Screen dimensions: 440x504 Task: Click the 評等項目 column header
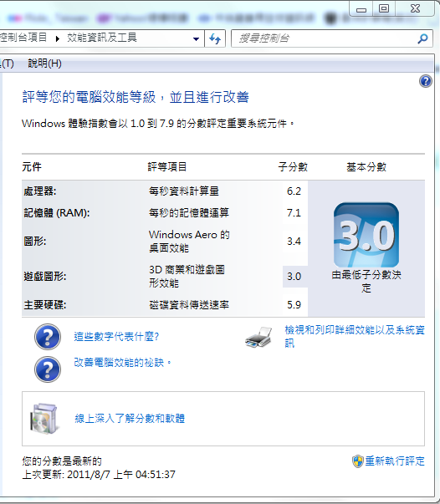[x=167, y=167]
